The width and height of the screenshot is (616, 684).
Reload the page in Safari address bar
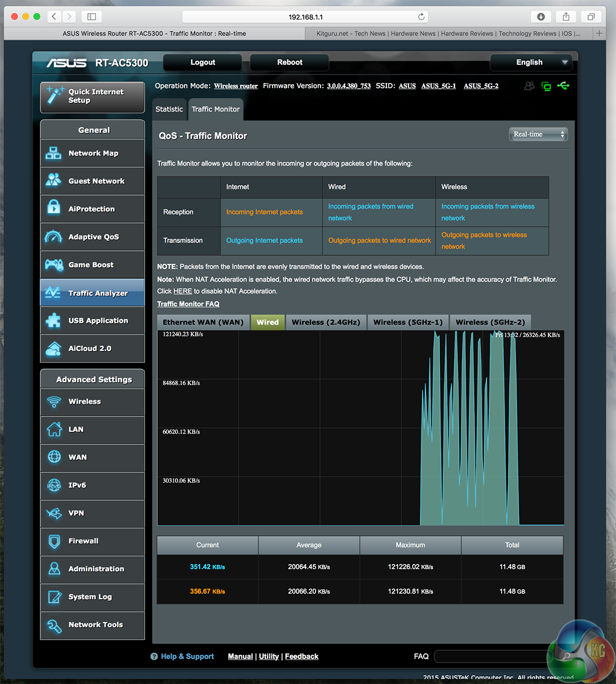pos(421,17)
